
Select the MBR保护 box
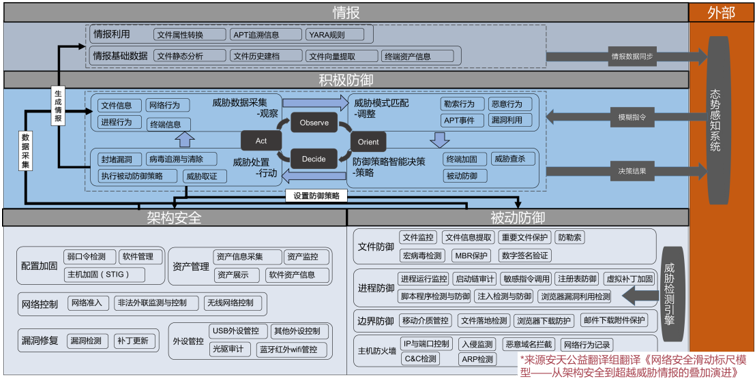click(470, 255)
